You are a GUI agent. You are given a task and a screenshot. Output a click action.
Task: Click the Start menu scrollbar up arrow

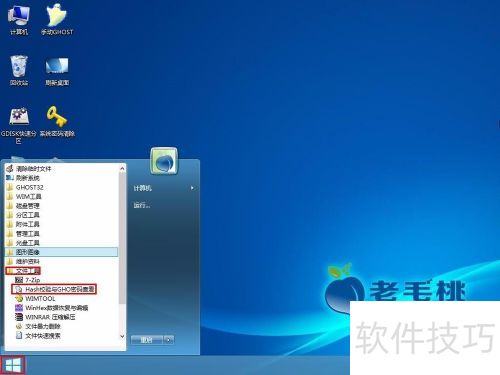tap(122, 168)
